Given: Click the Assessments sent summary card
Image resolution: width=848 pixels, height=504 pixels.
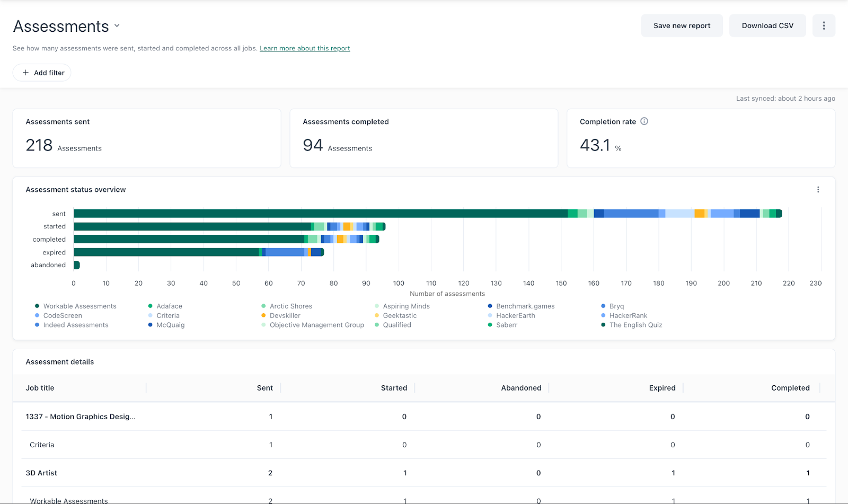Looking at the screenshot, I should pos(147,138).
